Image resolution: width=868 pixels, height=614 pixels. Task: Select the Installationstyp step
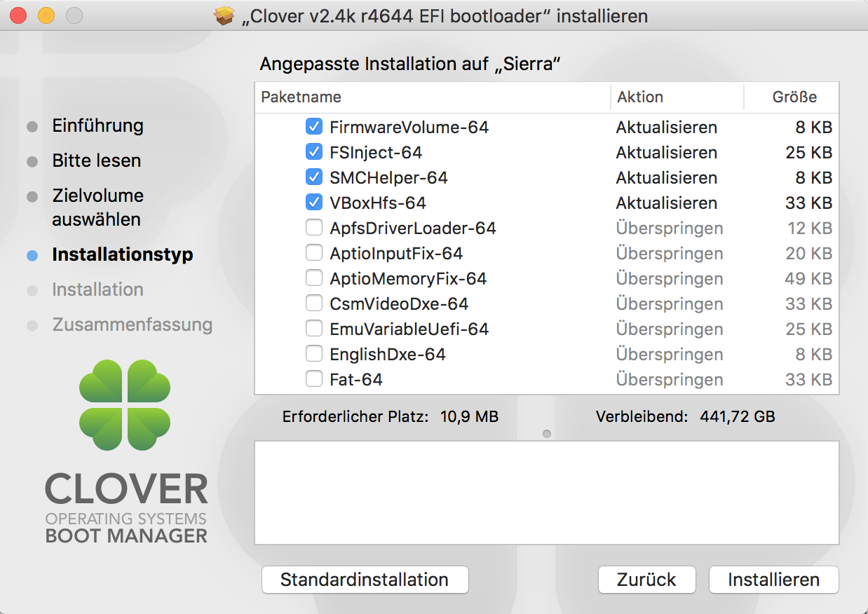(x=123, y=254)
